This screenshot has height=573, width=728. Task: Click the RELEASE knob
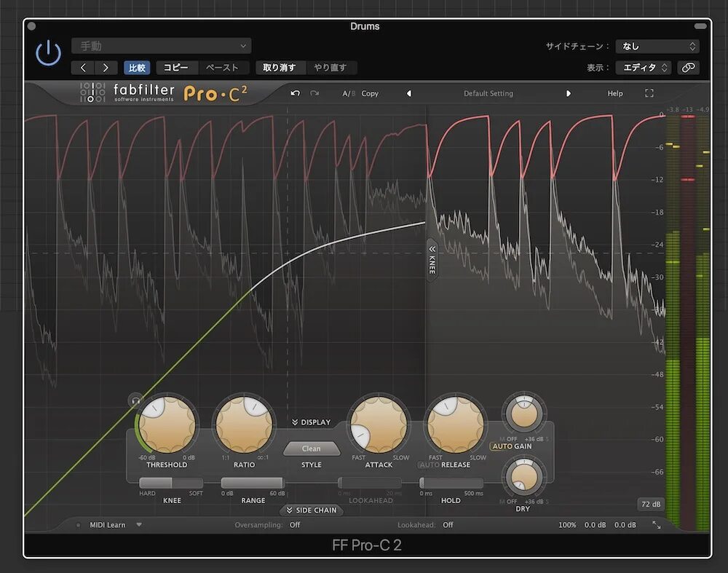tap(456, 425)
